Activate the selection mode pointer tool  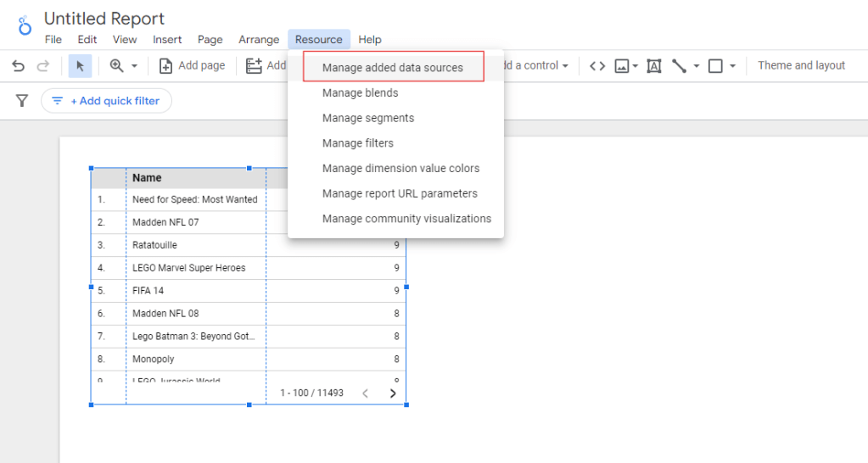point(80,66)
